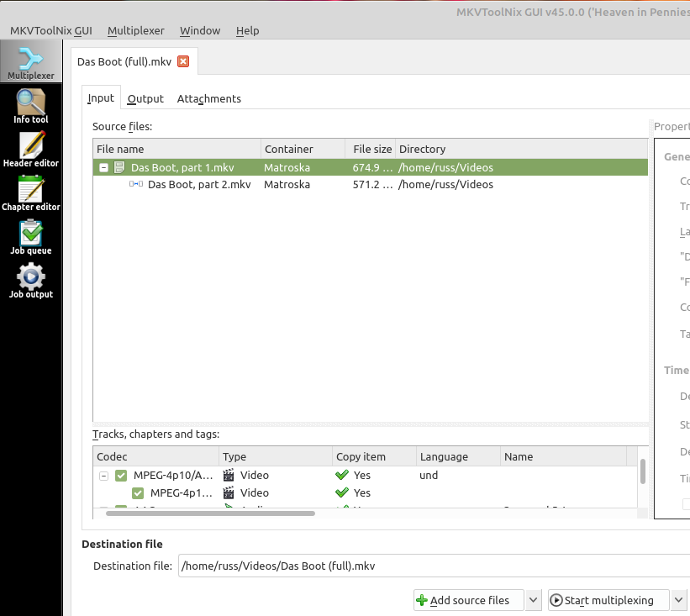Click the Copy item column header
Viewport: 690px width, 616px height.
point(375,456)
